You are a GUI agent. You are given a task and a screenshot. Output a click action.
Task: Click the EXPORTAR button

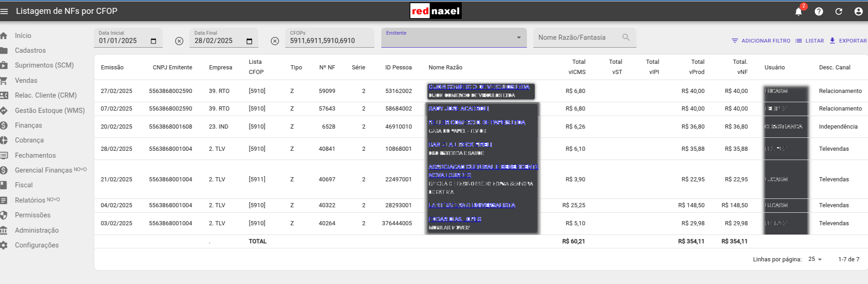(848, 41)
